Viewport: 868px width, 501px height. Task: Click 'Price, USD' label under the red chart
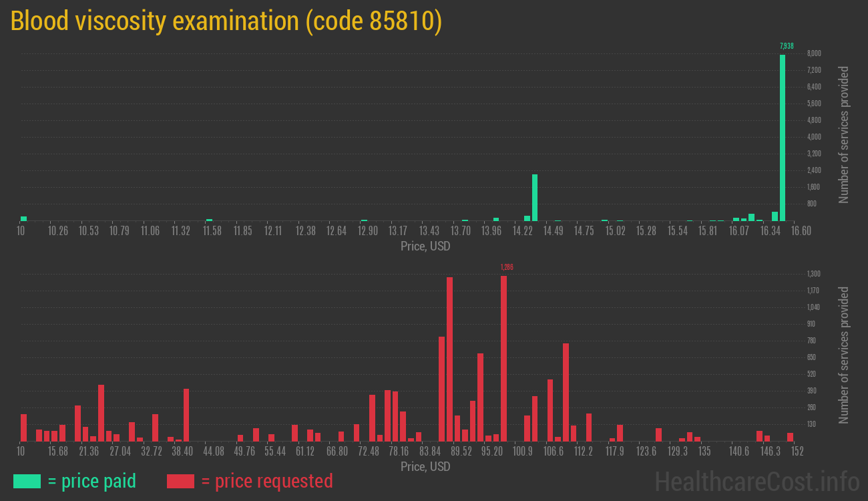tap(425, 466)
